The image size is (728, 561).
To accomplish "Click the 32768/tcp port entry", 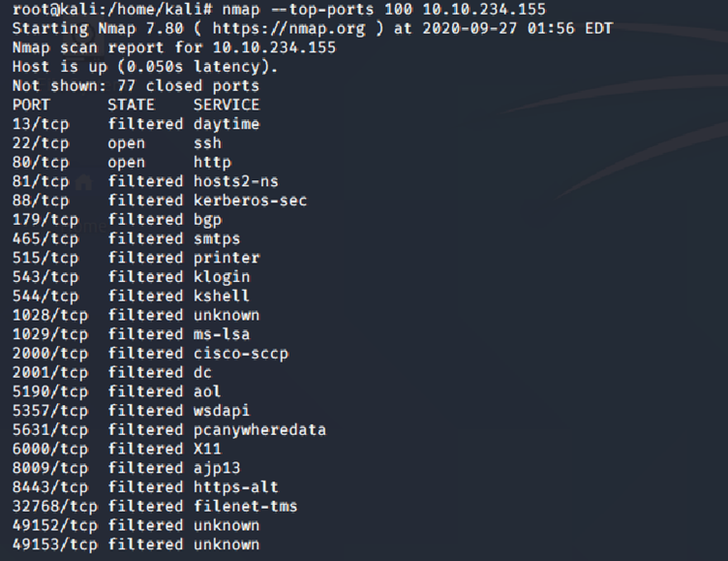I will click(x=55, y=507).
